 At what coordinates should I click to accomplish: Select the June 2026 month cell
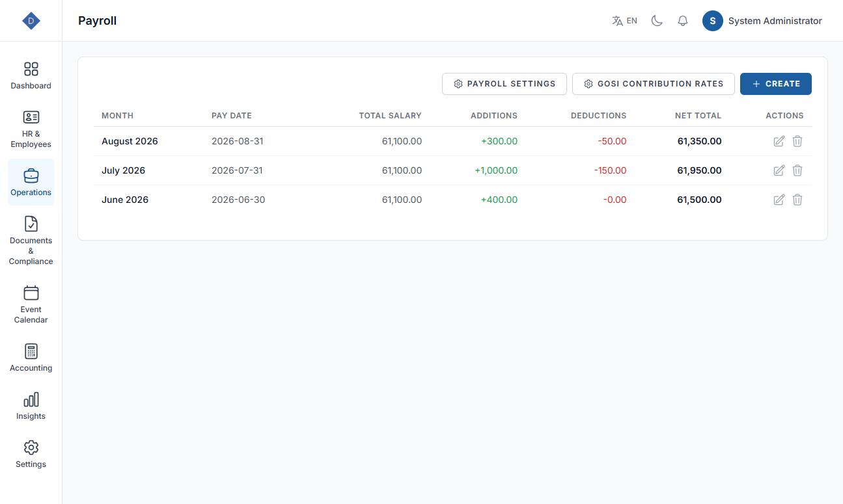point(125,200)
